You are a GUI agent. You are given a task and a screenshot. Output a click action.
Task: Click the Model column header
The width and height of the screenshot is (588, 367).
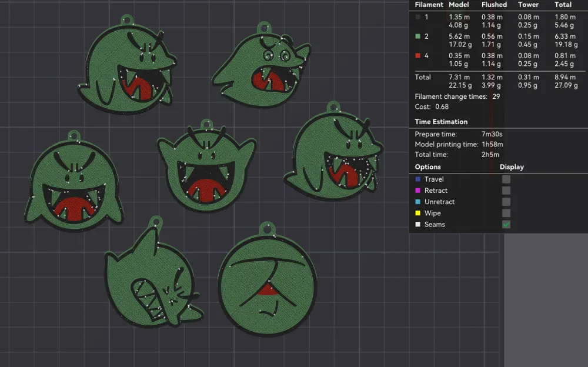coord(459,5)
